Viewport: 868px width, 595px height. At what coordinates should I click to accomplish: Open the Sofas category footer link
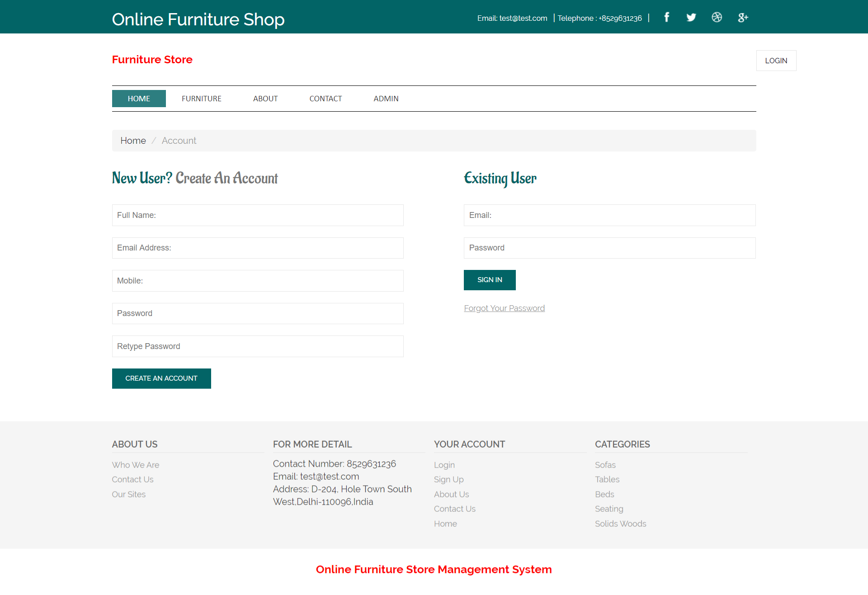point(605,465)
